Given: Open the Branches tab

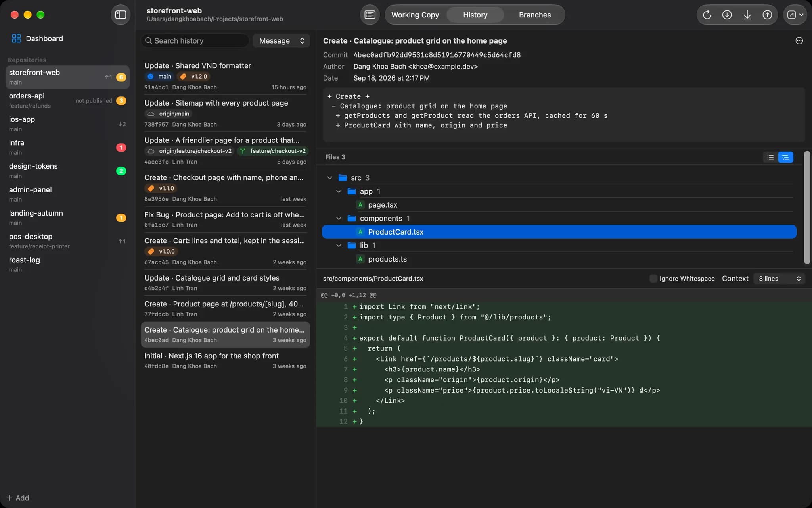Looking at the screenshot, I should click(534, 15).
